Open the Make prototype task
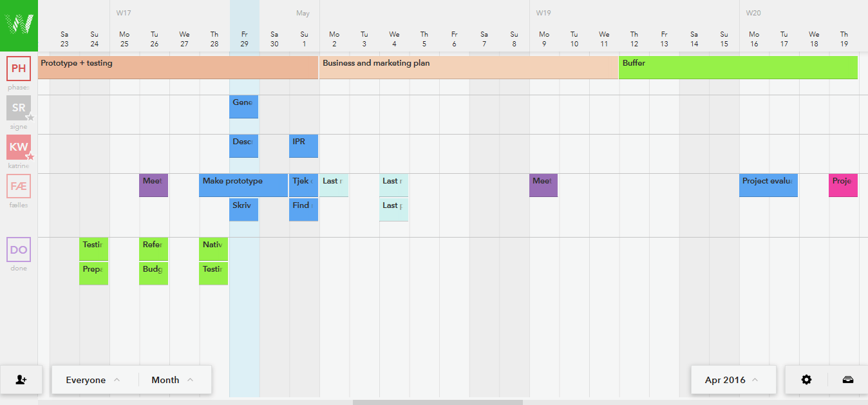The image size is (868, 405). [243, 185]
